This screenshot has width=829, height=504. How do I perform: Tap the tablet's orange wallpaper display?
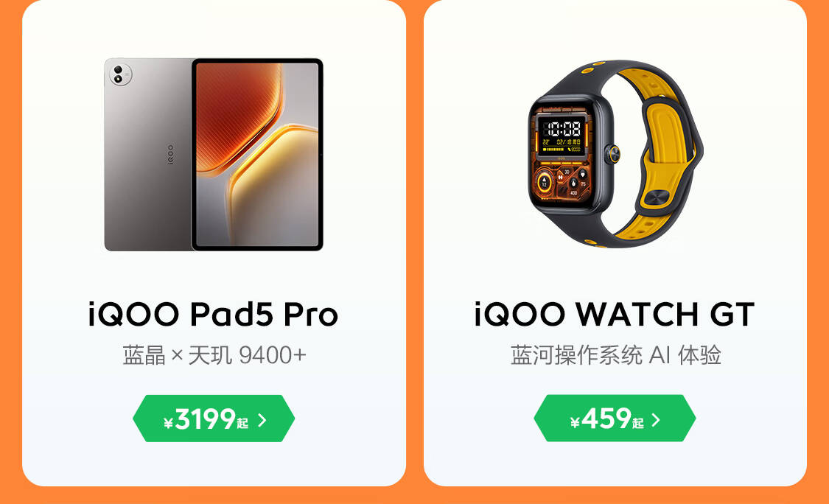(257, 154)
